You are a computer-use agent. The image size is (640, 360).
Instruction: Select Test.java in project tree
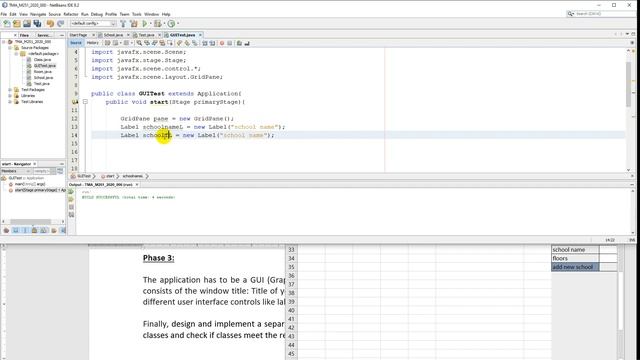pyautogui.click(x=42, y=84)
